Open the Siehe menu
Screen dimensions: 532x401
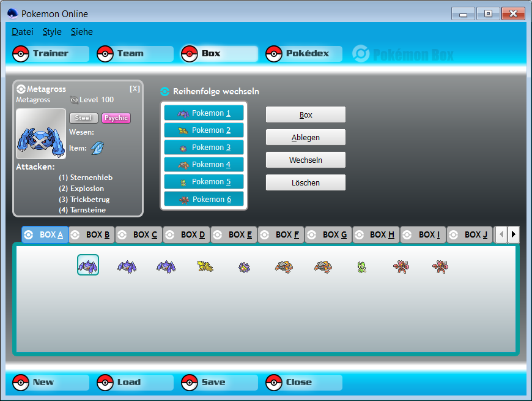[x=82, y=32]
